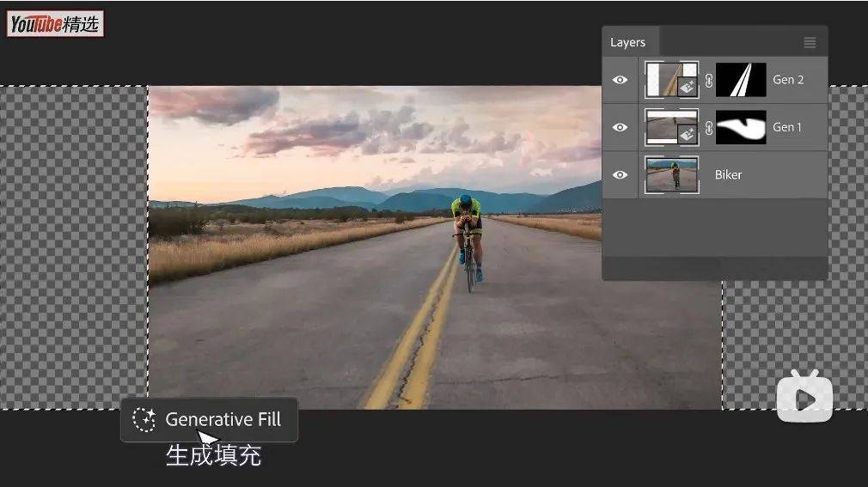
Task: Select the Gen 1 layer mask thumbnail
Action: click(x=741, y=127)
